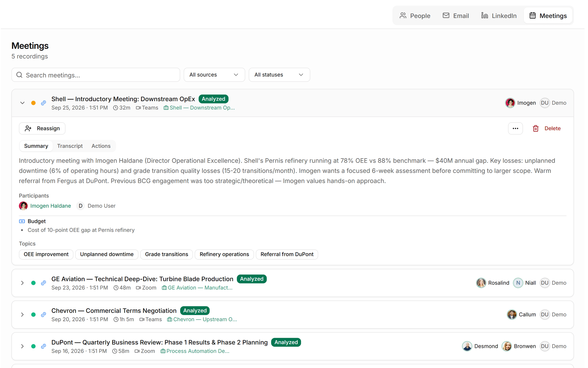
Task: Open the Process Automation De... deal link
Action: [195, 351]
